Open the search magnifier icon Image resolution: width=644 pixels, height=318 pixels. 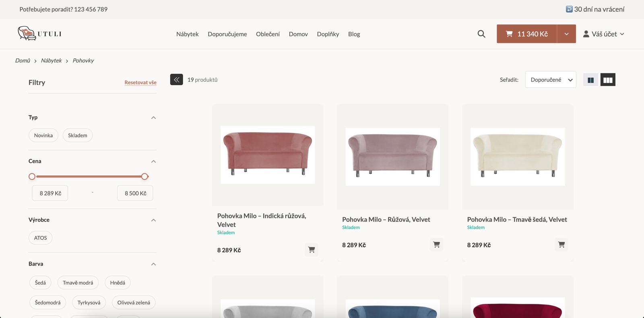coord(481,34)
